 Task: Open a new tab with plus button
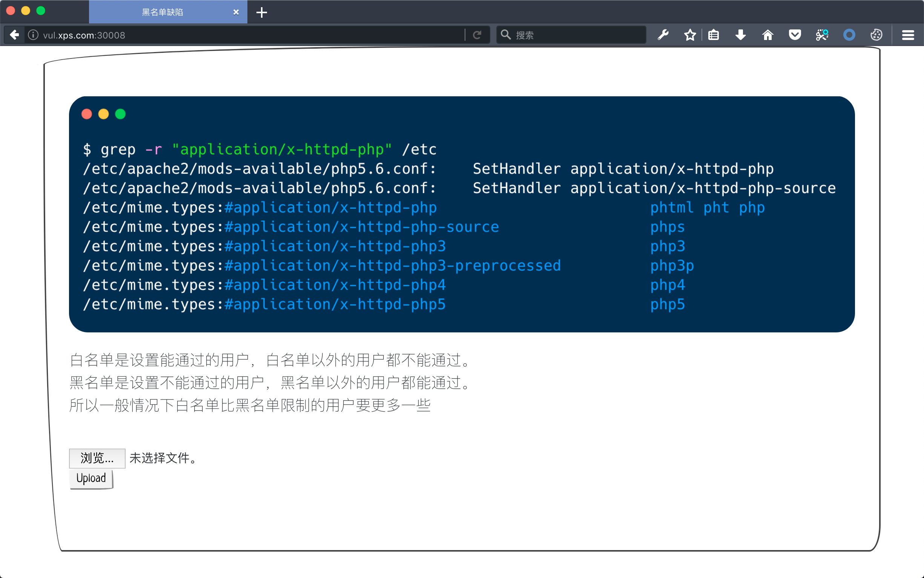261,12
